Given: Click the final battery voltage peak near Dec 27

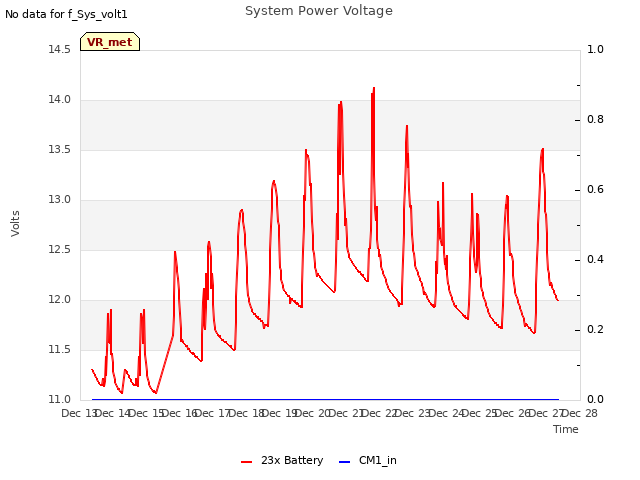Looking at the screenshot, I should pos(542,149).
